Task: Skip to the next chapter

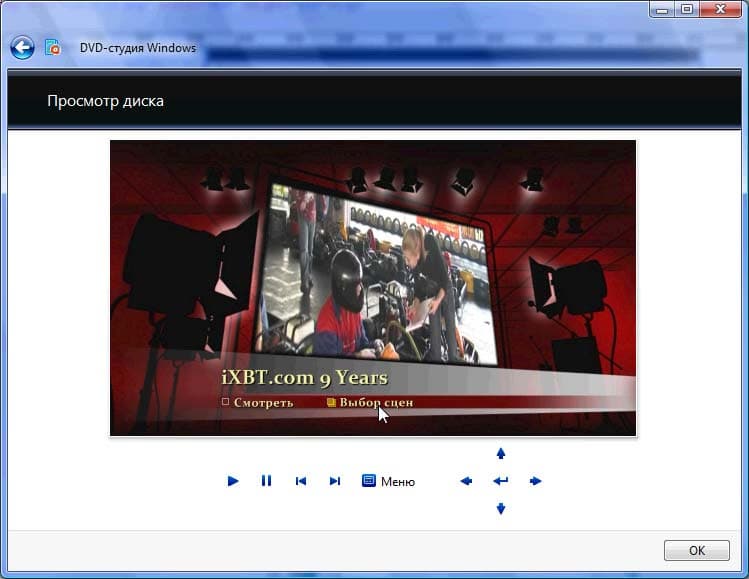Action: coord(335,481)
